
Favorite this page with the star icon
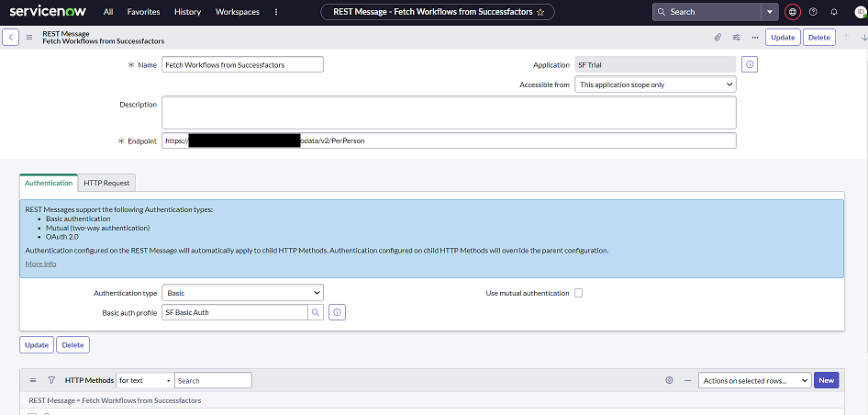pos(540,12)
